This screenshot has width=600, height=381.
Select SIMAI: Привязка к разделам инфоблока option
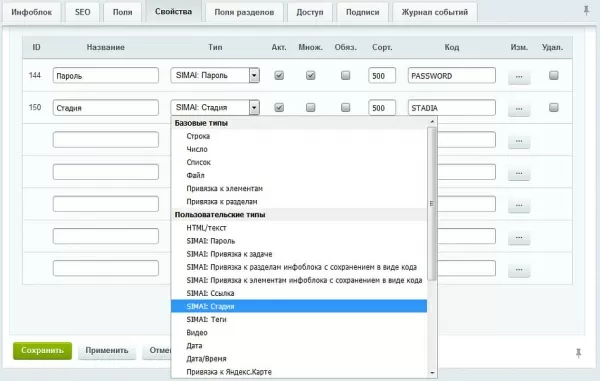click(x=299, y=267)
